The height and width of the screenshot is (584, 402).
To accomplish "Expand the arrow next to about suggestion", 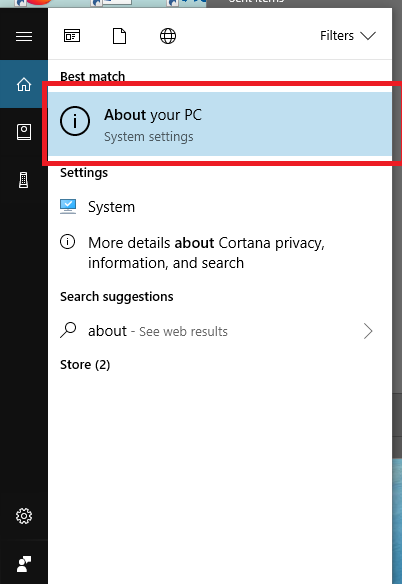I will pyautogui.click(x=368, y=331).
